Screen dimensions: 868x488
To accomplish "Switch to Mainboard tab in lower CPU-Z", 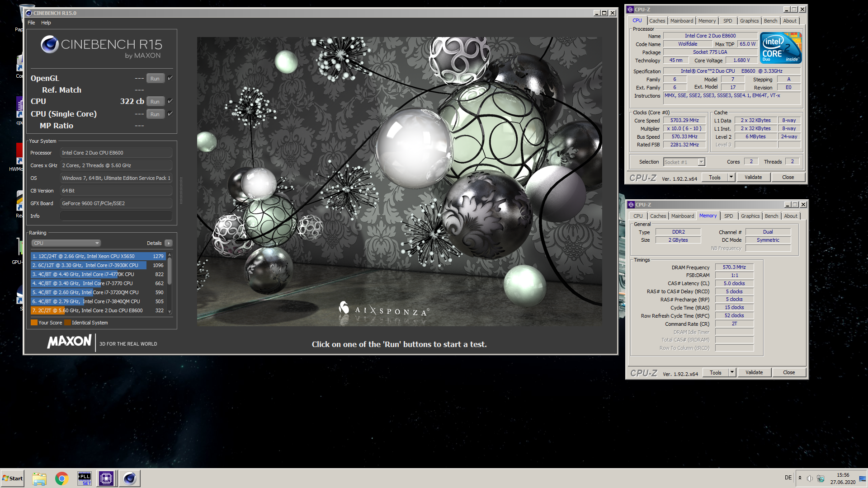I will click(x=683, y=216).
